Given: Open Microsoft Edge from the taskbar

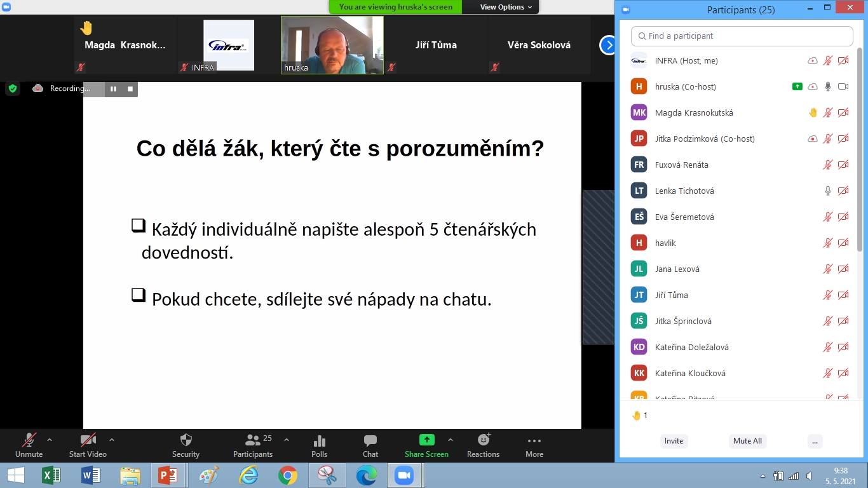Looking at the screenshot, I should coord(366,475).
